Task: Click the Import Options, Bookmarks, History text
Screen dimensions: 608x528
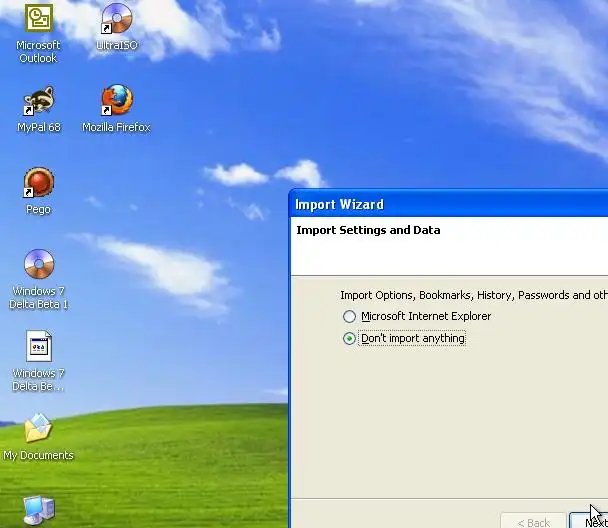Action: [474, 295]
